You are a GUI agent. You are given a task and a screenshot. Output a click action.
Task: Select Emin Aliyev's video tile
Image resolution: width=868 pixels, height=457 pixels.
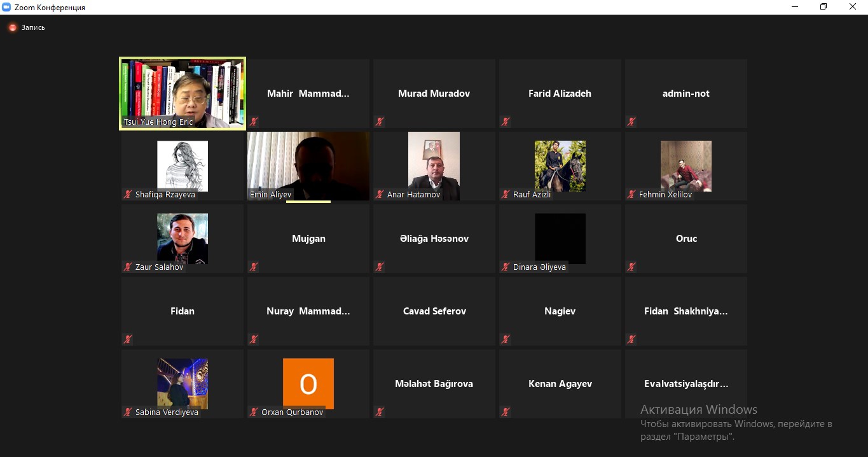click(x=308, y=166)
